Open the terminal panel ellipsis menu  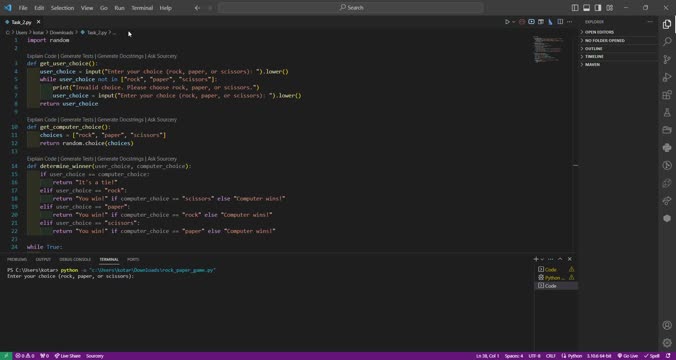(x=551, y=259)
